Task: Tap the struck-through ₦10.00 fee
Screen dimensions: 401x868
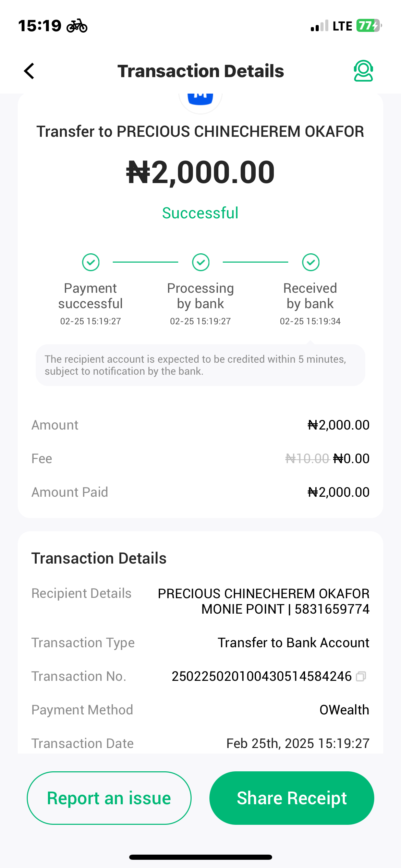Action: [x=307, y=459]
